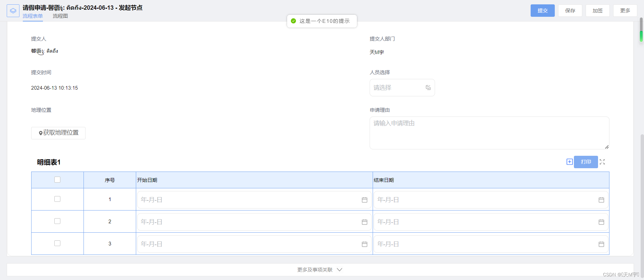Click the fullscreen expand icon for 明细表1

[602, 162]
